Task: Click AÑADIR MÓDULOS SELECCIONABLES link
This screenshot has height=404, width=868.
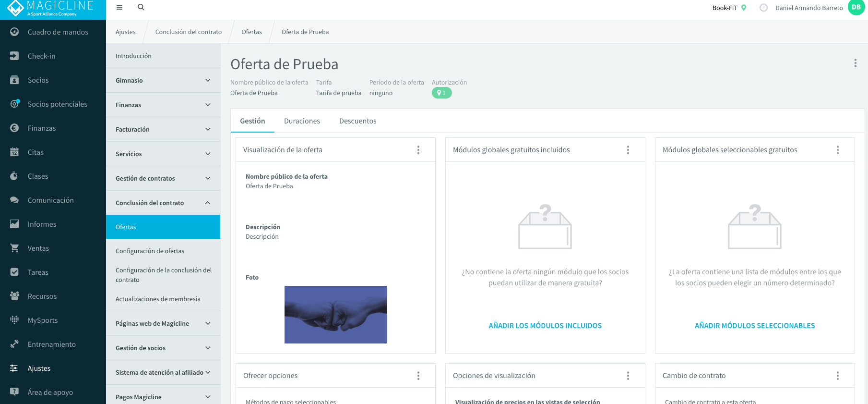Action: [755, 326]
